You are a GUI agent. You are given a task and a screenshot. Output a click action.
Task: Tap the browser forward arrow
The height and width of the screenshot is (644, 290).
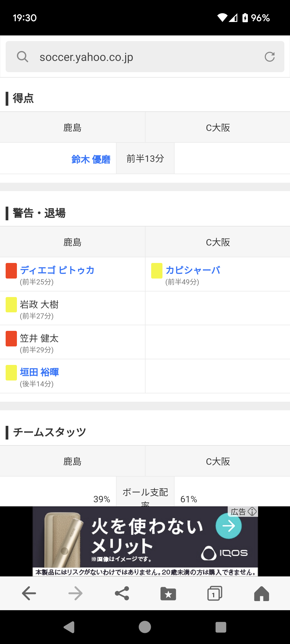pyautogui.click(x=75, y=593)
